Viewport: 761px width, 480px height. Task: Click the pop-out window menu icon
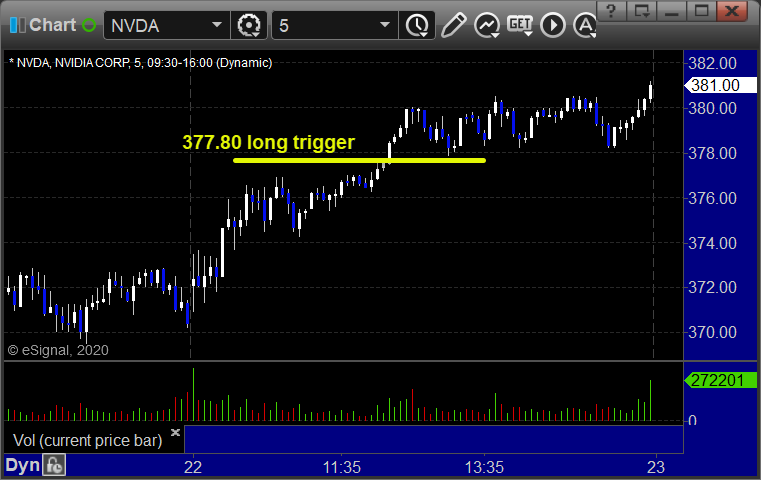642,11
